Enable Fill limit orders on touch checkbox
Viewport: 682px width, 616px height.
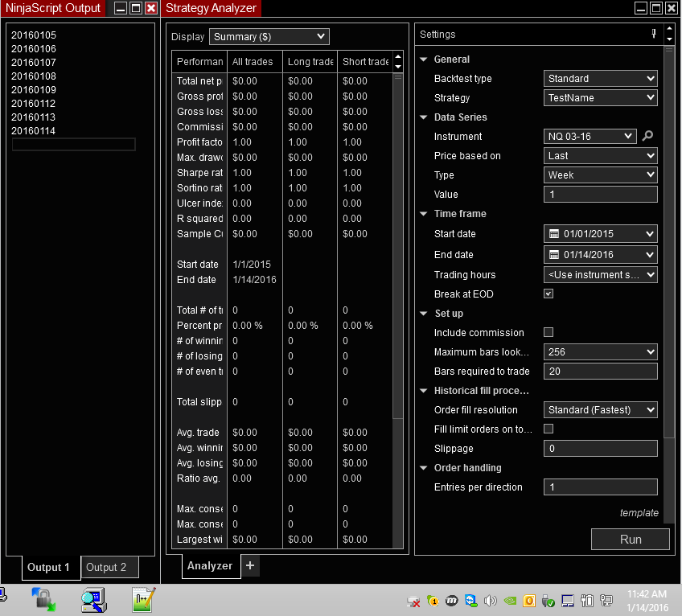(548, 429)
